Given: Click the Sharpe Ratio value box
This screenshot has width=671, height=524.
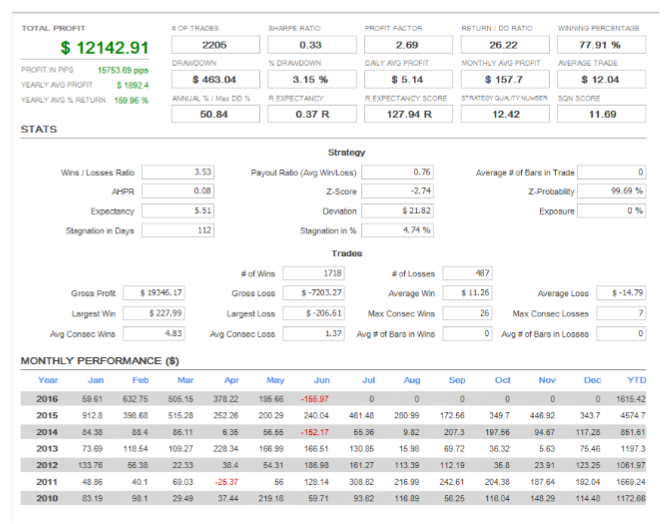Looking at the screenshot, I should point(309,46).
